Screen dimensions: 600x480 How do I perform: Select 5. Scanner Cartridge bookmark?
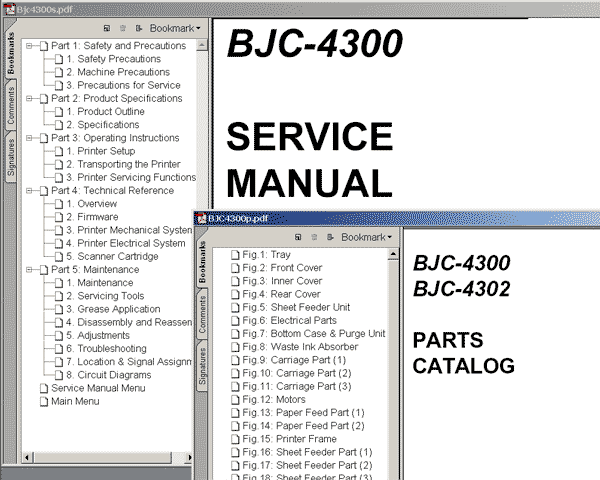click(112, 256)
